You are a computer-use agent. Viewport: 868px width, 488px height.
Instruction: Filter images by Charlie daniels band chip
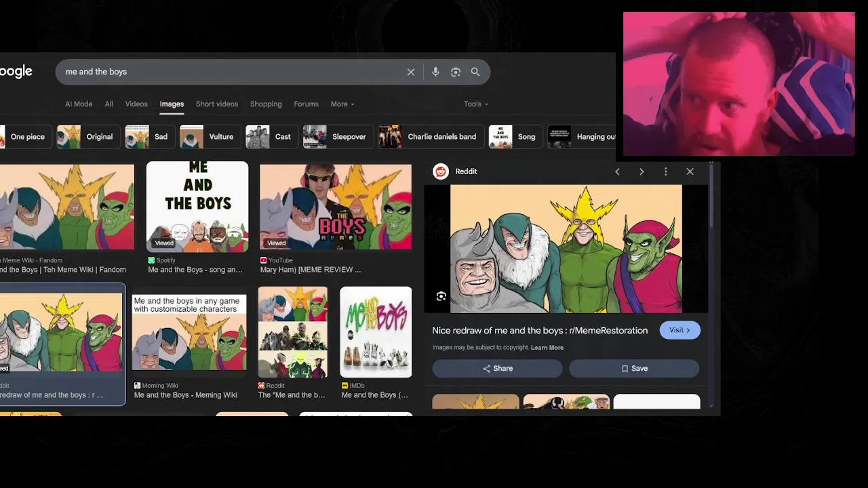click(431, 137)
